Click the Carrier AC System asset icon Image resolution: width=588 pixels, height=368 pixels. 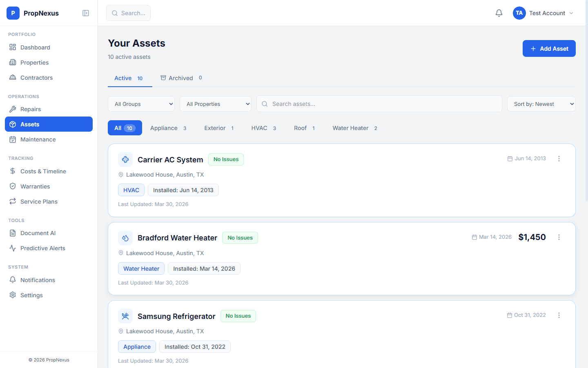pyautogui.click(x=125, y=159)
